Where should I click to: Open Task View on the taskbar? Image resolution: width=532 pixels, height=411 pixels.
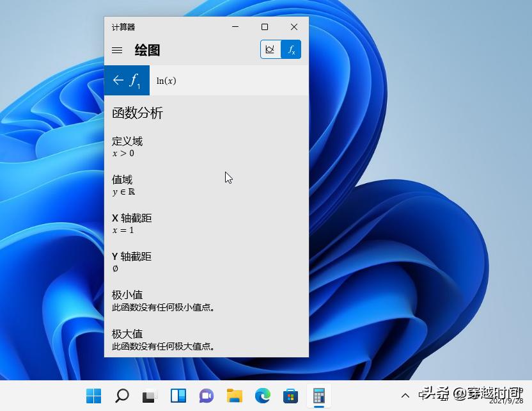tap(150, 396)
